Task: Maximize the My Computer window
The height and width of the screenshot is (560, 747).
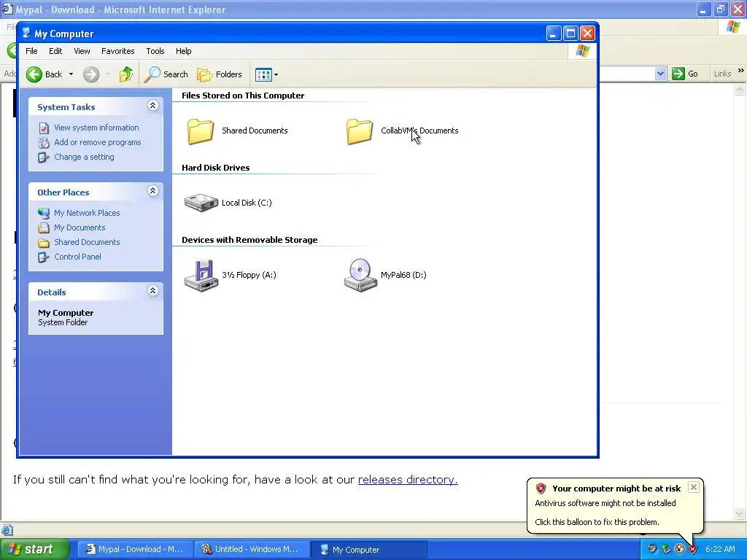Action: [570, 34]
